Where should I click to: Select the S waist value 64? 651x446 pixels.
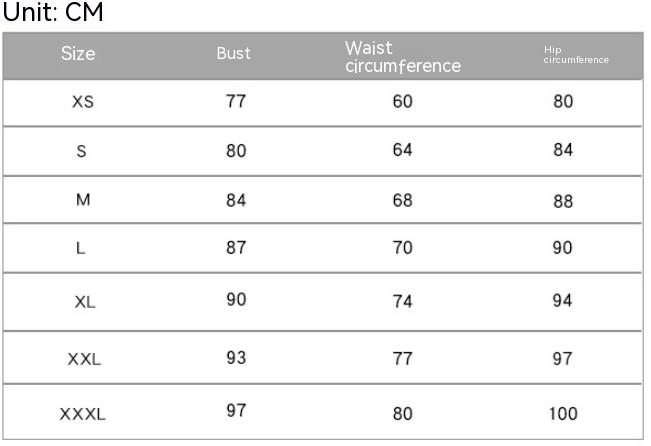click(x=402, y=151)
